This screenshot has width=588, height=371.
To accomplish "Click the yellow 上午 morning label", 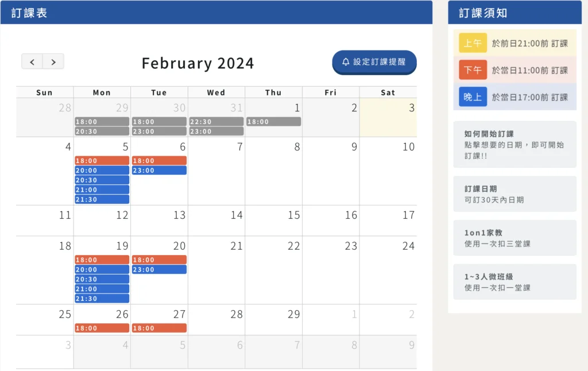I will point(473,44).
